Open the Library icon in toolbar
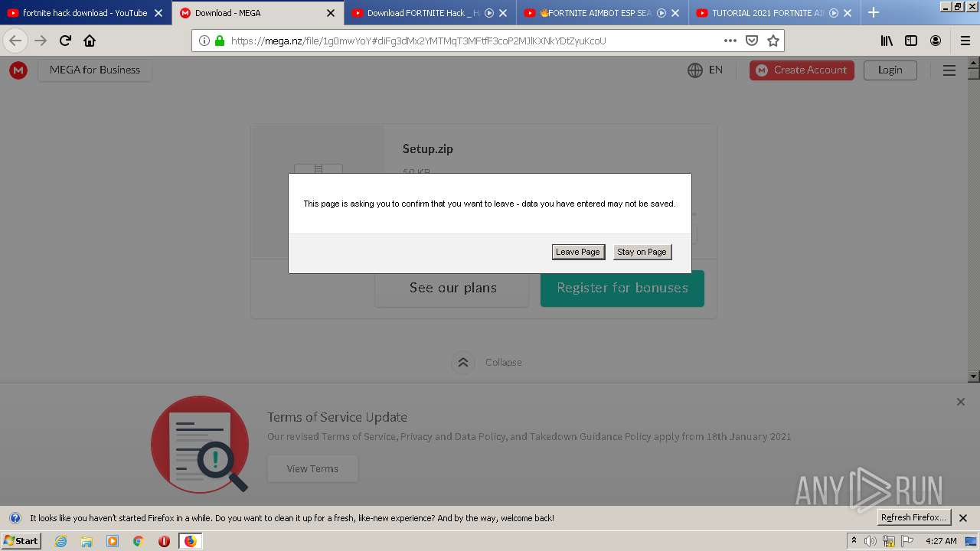This screenshot has height=551, width=980. coord(887,41)
